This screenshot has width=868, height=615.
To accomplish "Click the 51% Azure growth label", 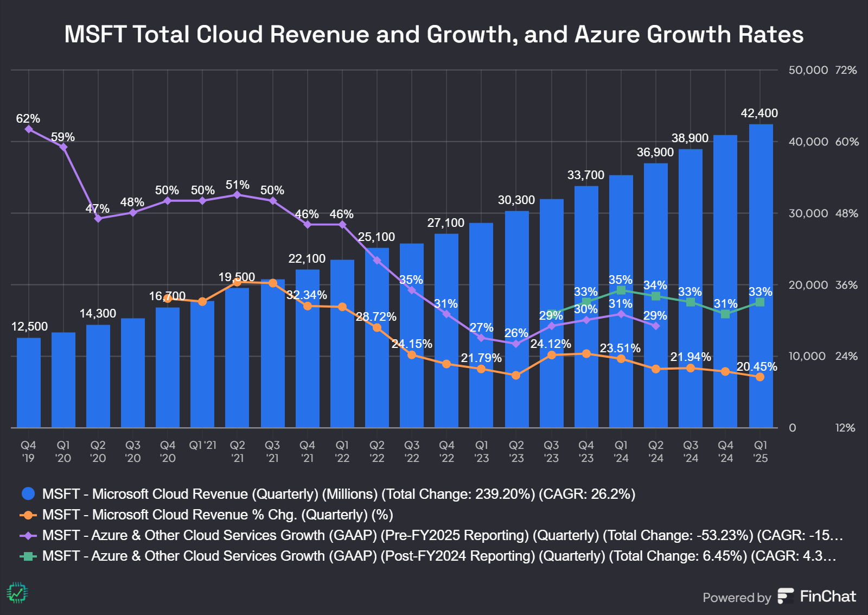I will [x=238, y=185].
